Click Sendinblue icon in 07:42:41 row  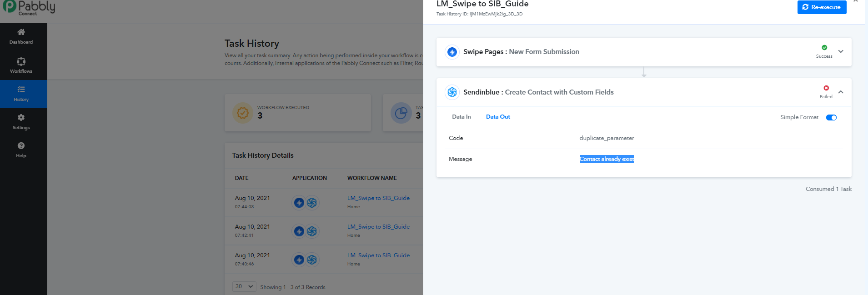click(x=312, y=231)
